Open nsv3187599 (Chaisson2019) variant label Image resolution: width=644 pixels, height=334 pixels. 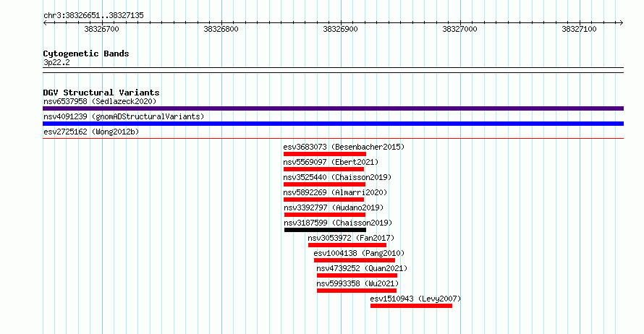click(x=338, y=223)
